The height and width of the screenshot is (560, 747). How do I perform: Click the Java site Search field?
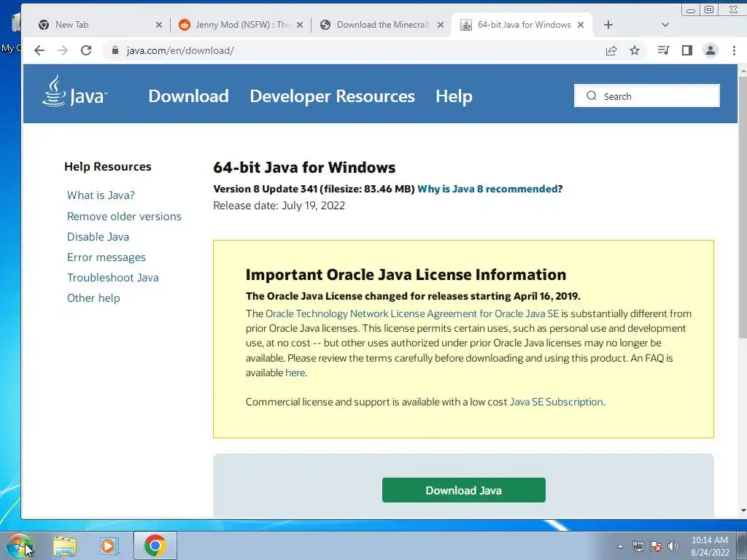click(646, 96)
